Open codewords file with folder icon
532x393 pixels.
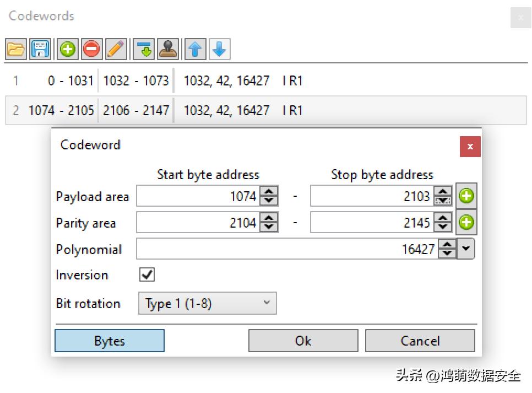point(16,49)
